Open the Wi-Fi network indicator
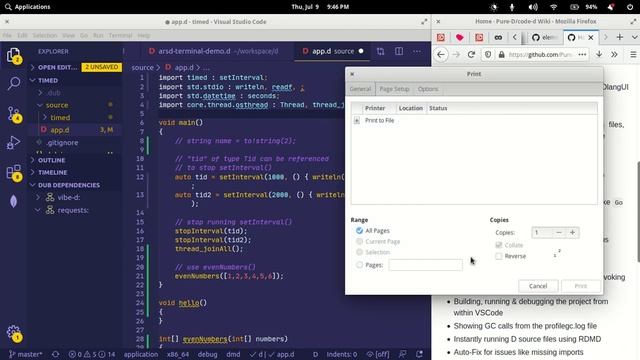The image size is (640, 360). 553,7
